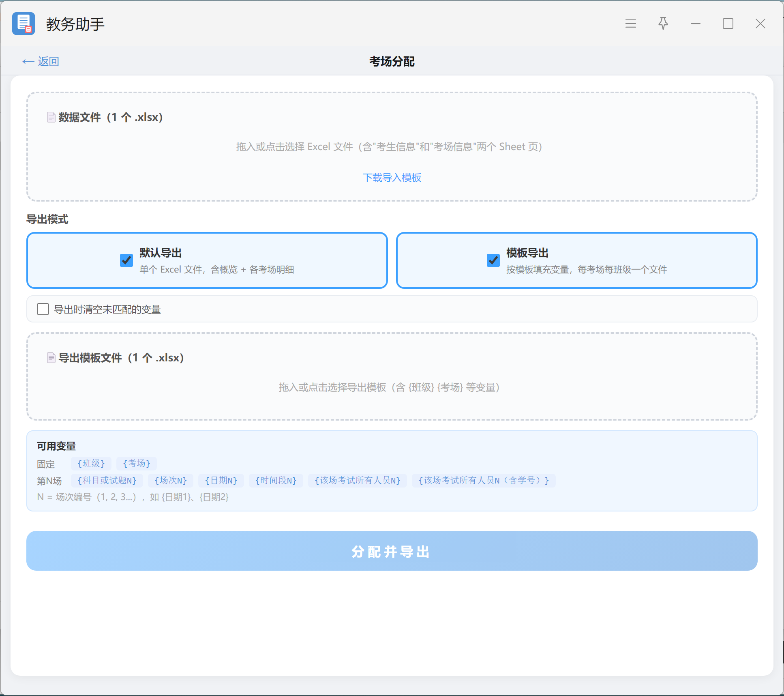Enable 导出时清空未匹配的变量 checkbox
This screenshot has width=784, height=696.
pos(43,309)
